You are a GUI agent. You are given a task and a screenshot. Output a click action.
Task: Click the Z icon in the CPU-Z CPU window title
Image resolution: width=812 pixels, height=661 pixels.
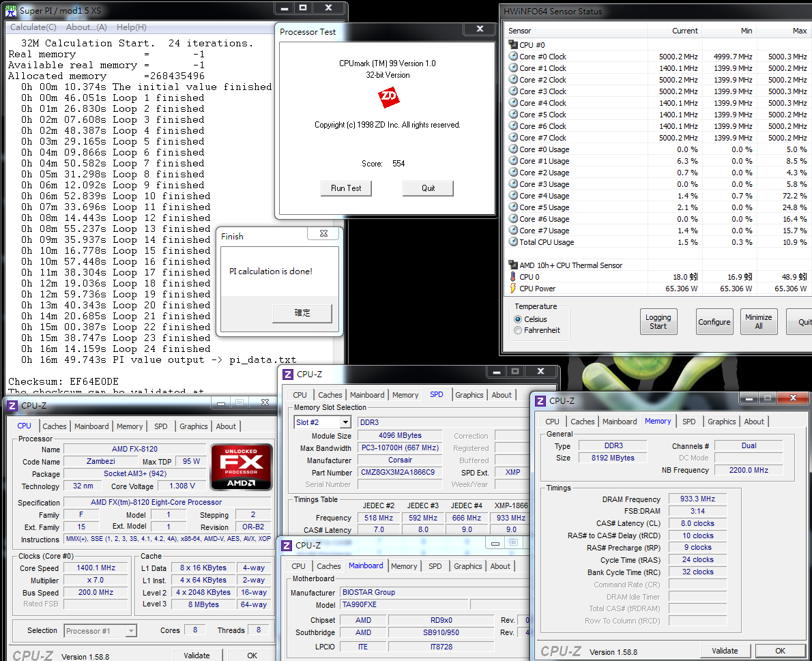pyautogui.click(x=12, y=406)
